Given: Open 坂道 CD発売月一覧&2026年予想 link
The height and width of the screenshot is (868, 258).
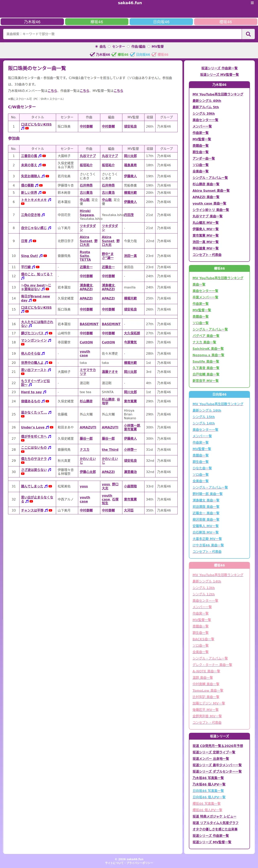Looking at the screenshot, I should coord(217,746).
